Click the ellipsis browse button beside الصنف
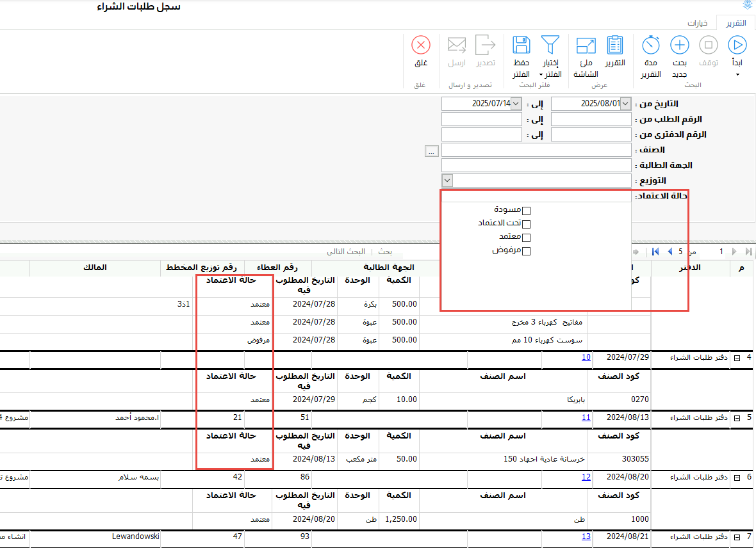Image resolution: width=756 pixels, height=548 pixels. [432, 151]
